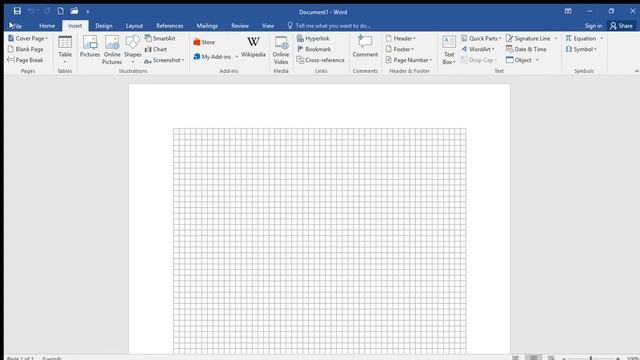Click the Open folder icon
The image size is (640, 360).
74,11
